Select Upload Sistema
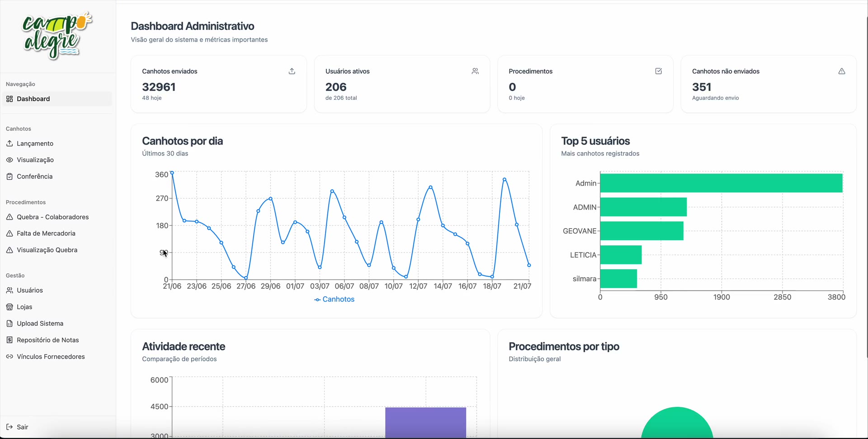868x439 pixels. 57,323
